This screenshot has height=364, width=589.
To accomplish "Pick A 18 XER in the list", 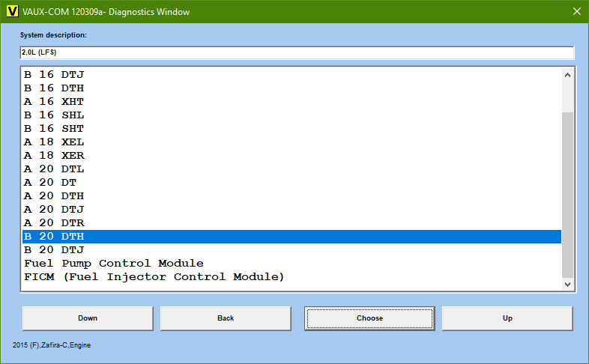I will point(54,156).
